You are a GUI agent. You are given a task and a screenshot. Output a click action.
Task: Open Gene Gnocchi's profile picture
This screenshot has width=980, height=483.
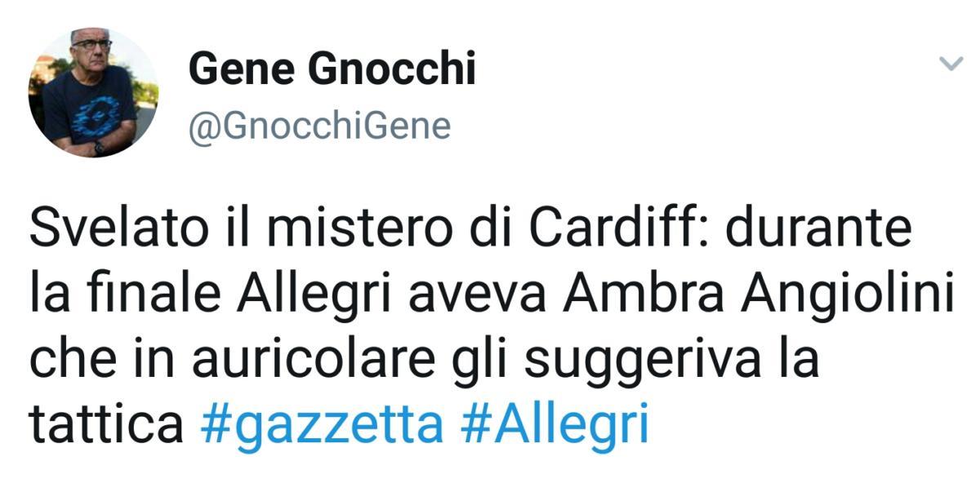pos(91,92)
